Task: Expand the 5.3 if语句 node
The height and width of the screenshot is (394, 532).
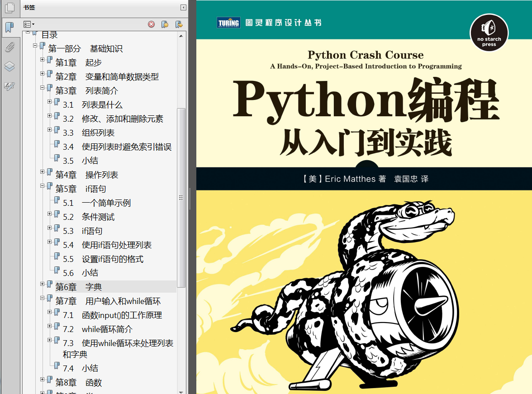Action: pos(50,228)
